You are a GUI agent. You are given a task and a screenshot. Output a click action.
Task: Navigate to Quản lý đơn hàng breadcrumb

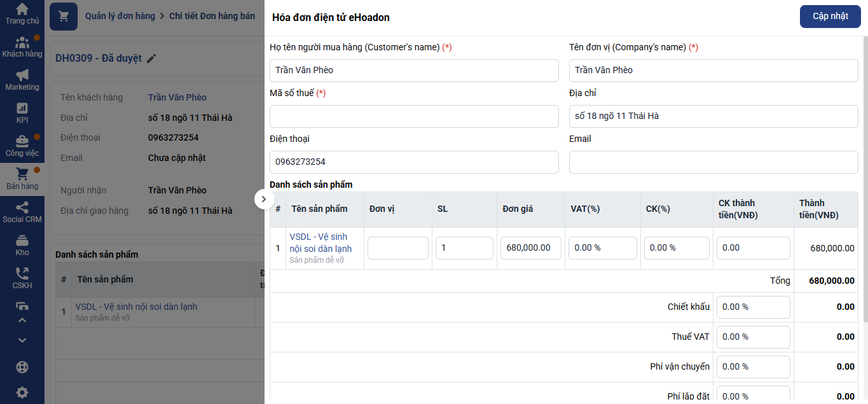tap(120, 16)
